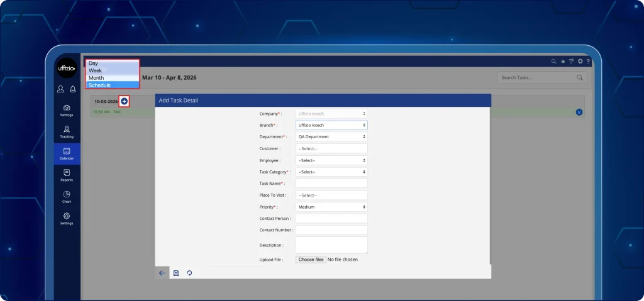Click the Task Name input field

[331, 183]
